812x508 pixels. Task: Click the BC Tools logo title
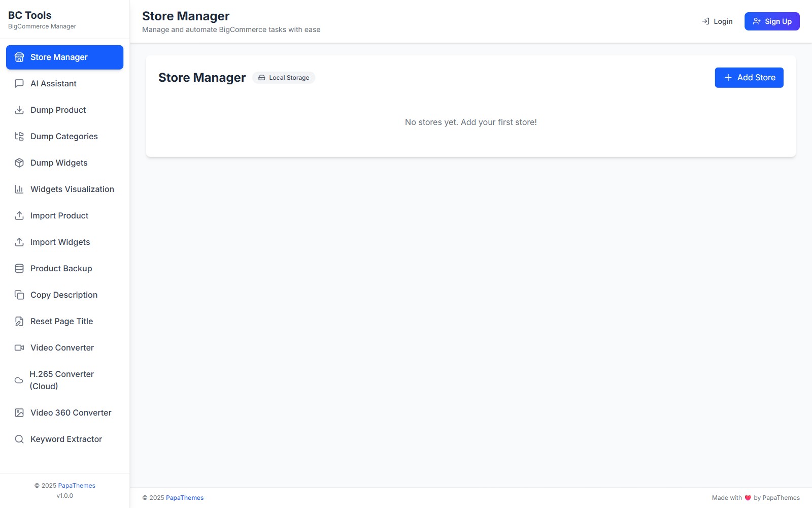point(30,15)
